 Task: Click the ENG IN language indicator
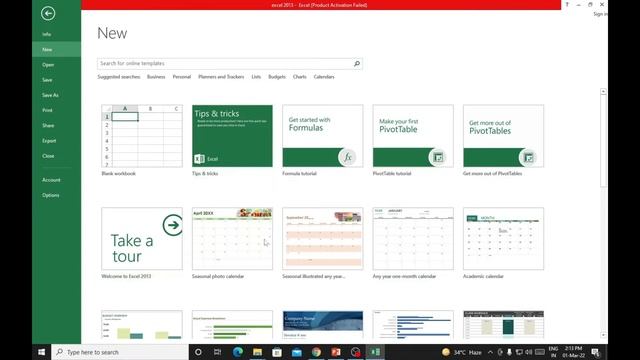point(553,352)
